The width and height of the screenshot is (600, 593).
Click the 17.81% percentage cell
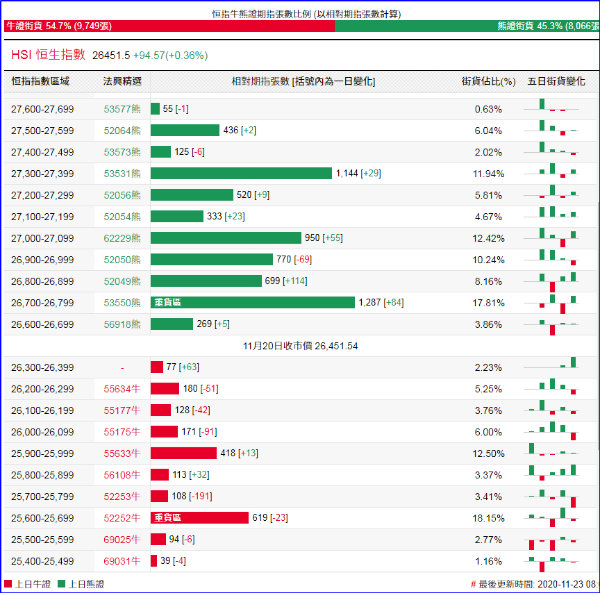488,303
